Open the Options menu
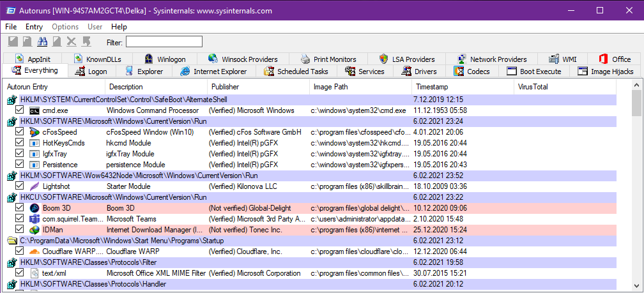The width and height of the screenshot is (644, 293). click(65, 27)
